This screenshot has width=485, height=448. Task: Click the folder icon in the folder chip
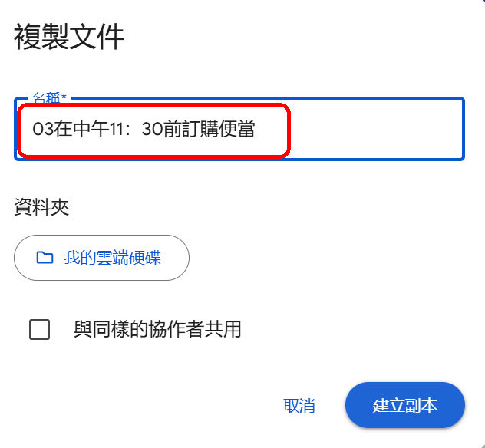point(45,258)
